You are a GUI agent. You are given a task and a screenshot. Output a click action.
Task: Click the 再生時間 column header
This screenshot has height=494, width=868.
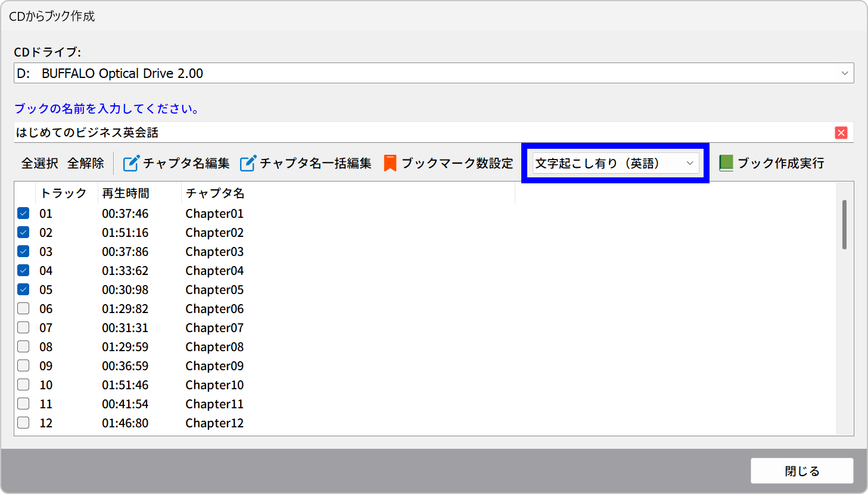coord(126,193)
